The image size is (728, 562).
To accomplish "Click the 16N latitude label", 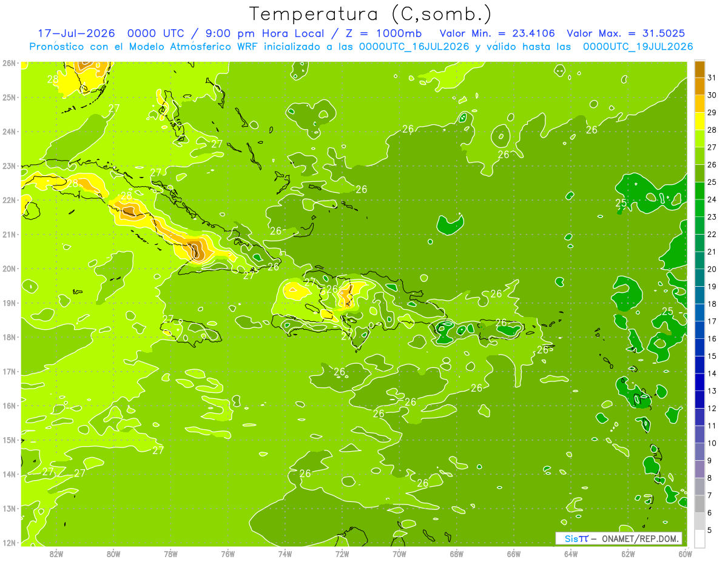I will [x=10, y=406].
